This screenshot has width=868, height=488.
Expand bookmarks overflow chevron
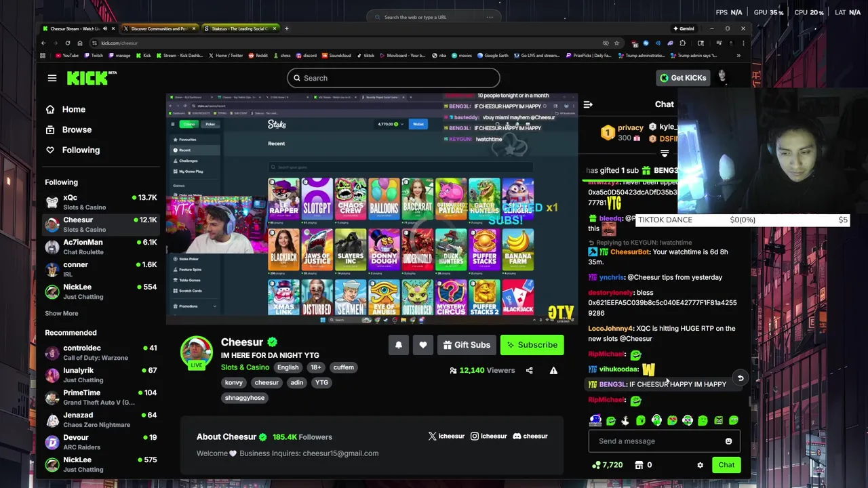pyautogui.click(x=739, y=56)
